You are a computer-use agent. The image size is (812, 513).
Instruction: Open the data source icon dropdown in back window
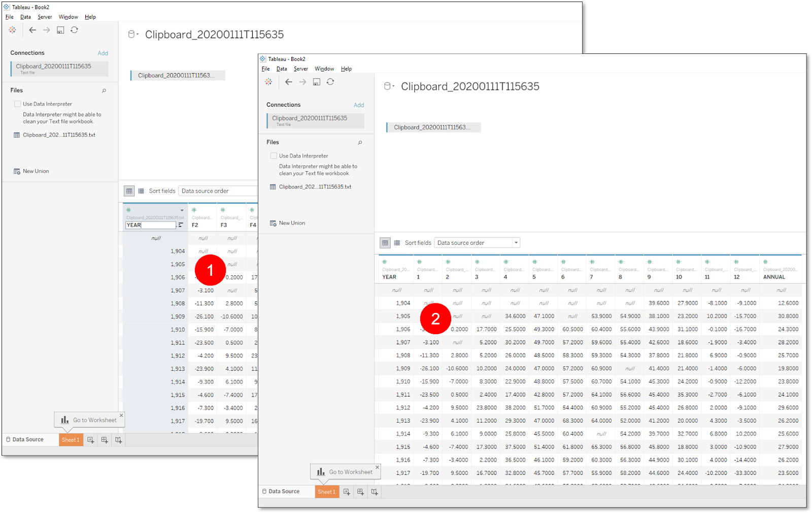(133, 35)
